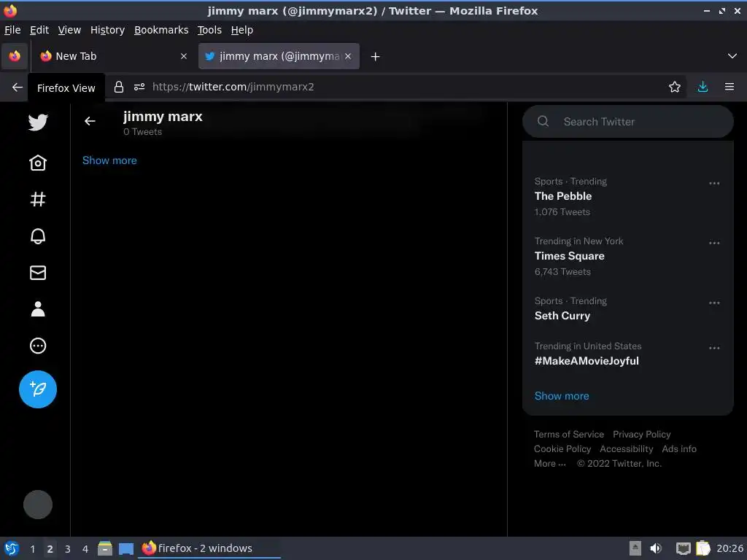The height and width of the screenshot is (560, 747).
Task: Open the Firefox downloads icon
Action: (703, 87)
